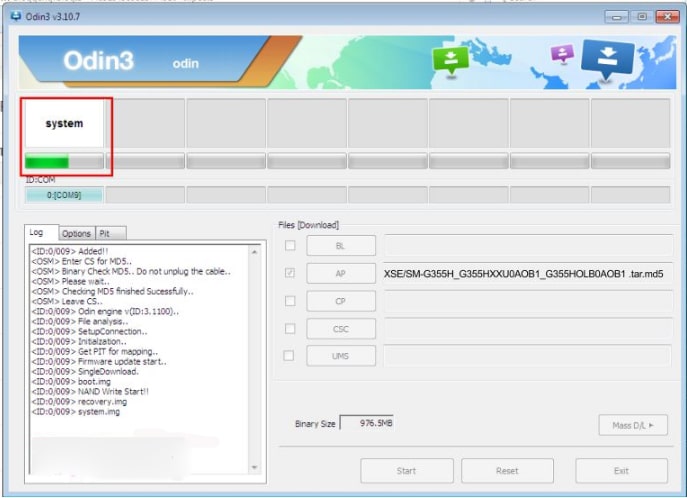Click the Odin3 title bar app icon

(x=16, y=17)
